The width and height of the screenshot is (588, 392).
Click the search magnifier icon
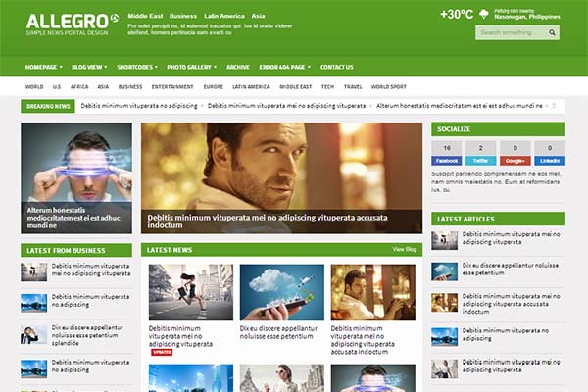(x=552, y=32)
